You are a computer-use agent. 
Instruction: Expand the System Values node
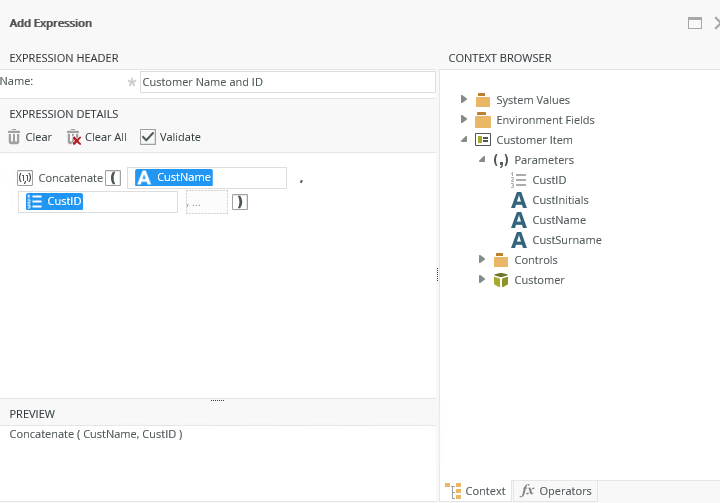tap(464, 99)
